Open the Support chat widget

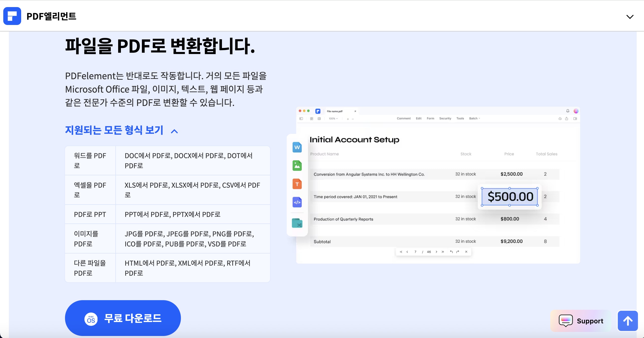(581, 321)
